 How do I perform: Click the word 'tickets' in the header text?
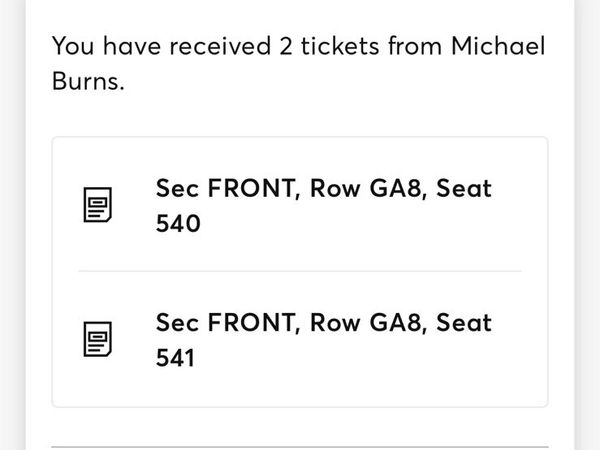[340, 46]
